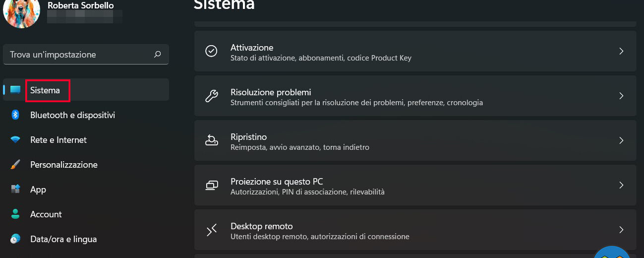
Task: Click the App icon in sidebar
Action: coord(15,190)
